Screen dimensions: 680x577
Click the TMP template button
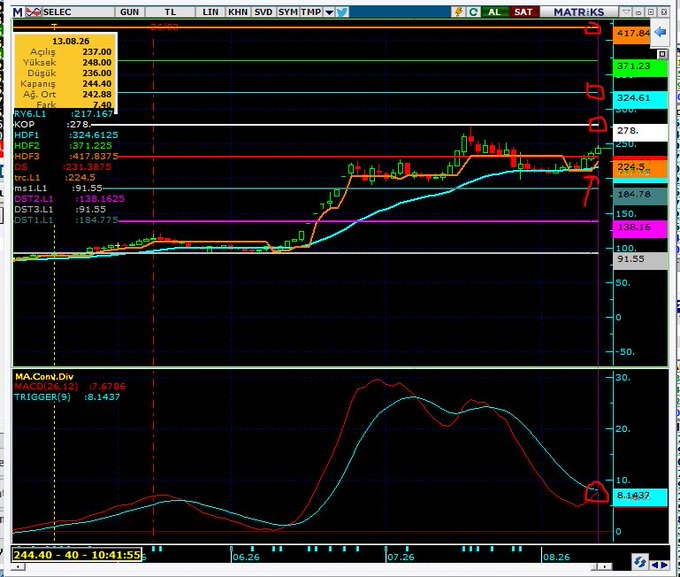tap(311, 12)
